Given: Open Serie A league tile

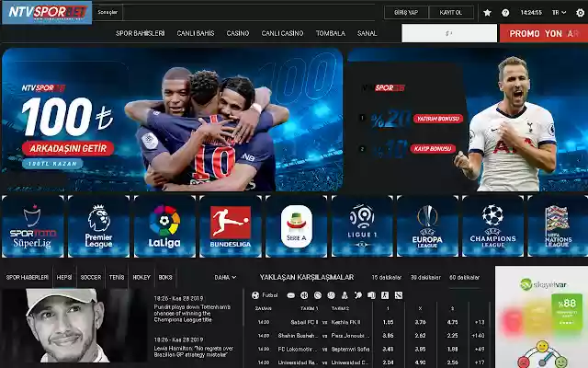Looking at the screenshot, I should point(296,226).
